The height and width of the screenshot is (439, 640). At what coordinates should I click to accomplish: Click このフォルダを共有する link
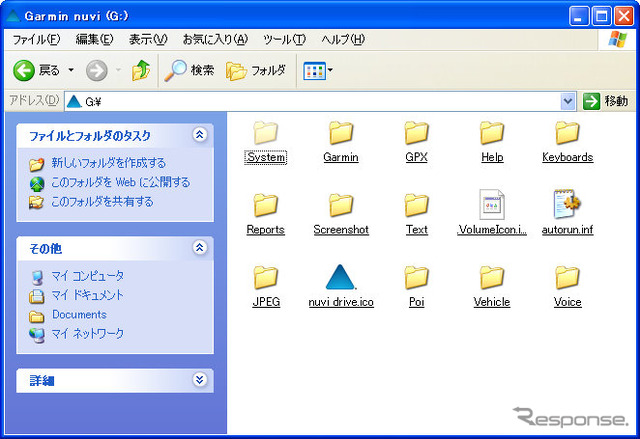coord(102,202)
